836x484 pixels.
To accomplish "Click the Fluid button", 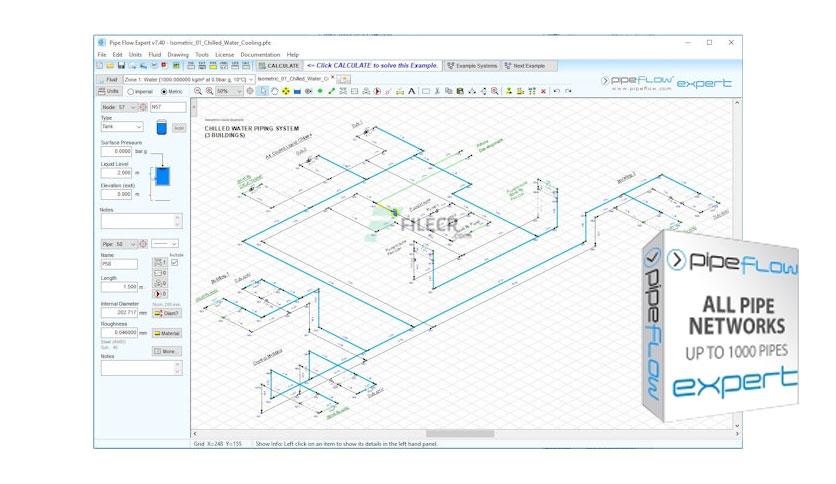I will 108,79.
